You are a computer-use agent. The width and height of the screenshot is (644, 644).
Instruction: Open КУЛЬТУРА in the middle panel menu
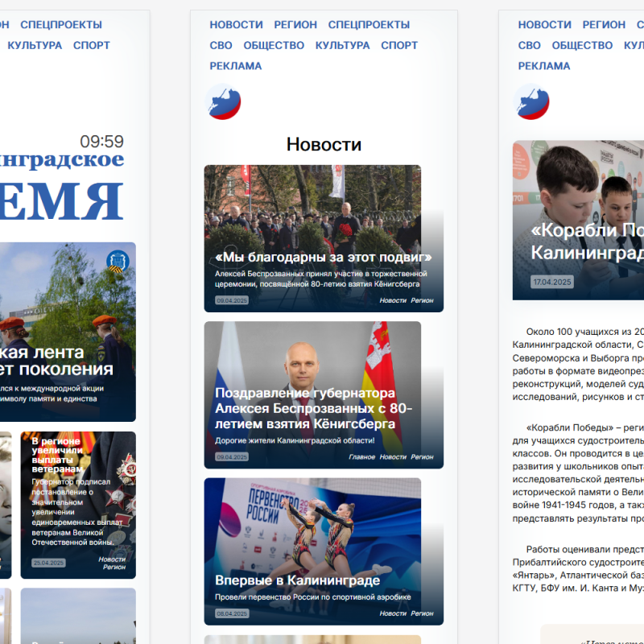[343, 45]
